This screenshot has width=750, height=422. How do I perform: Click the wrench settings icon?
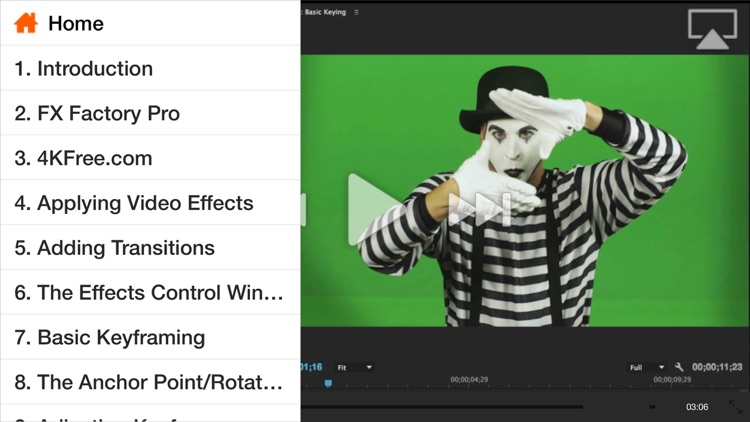(x=679, y=367)
